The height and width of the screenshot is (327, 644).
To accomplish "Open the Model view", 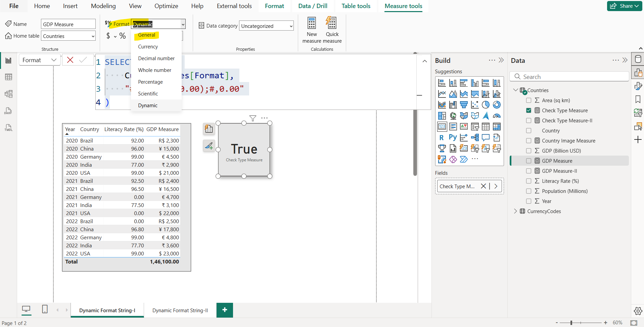I will pyautogui.click(x=8, y=94).
